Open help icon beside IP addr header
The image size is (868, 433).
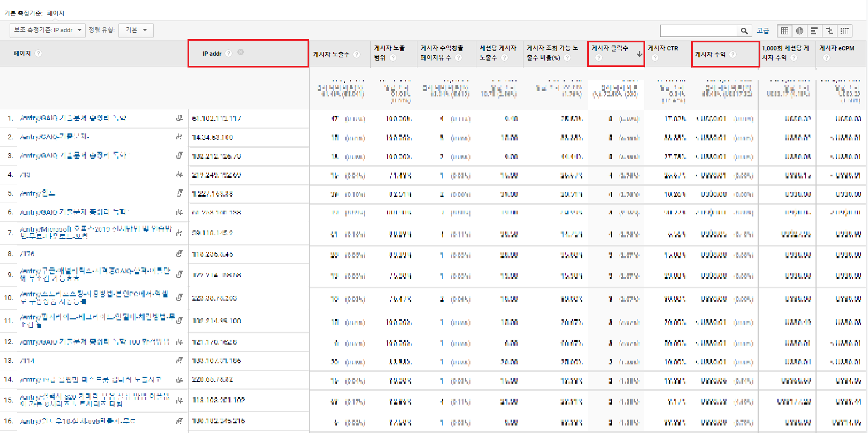(x=229, y=53)
